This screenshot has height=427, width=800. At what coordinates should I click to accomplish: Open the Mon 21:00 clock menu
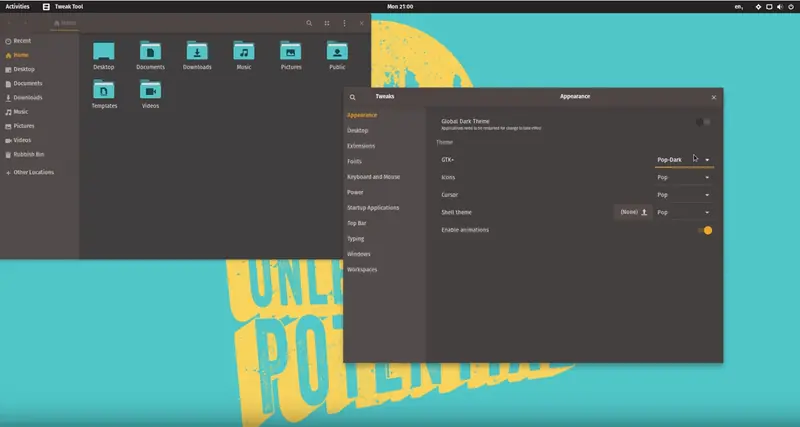(x=400, y=7)
